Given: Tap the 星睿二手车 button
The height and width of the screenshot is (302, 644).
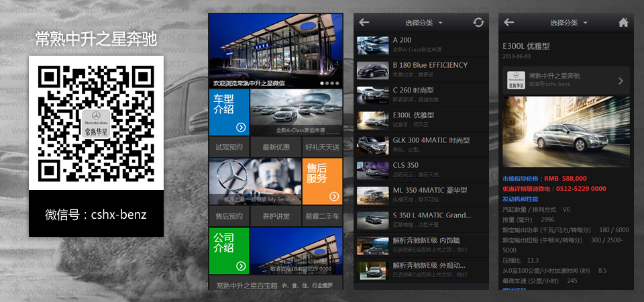Looking at the screenshot, I should pyautogui.click(x=323, y=216).
